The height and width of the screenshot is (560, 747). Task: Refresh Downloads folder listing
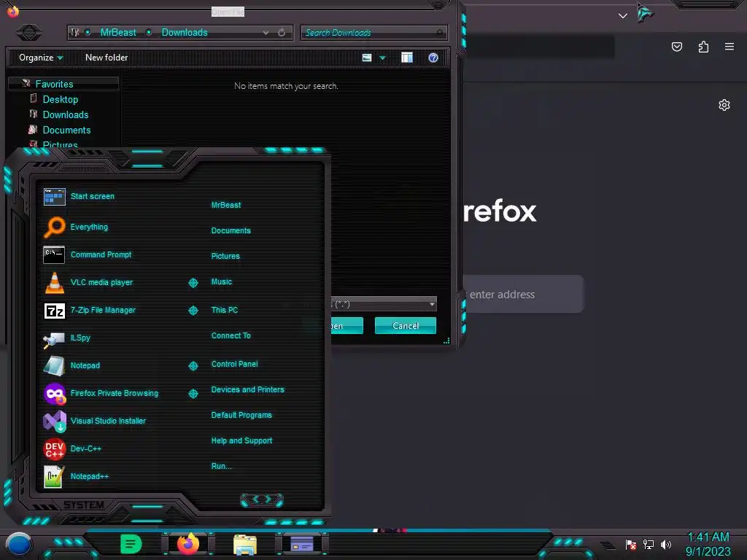[282, 33]
